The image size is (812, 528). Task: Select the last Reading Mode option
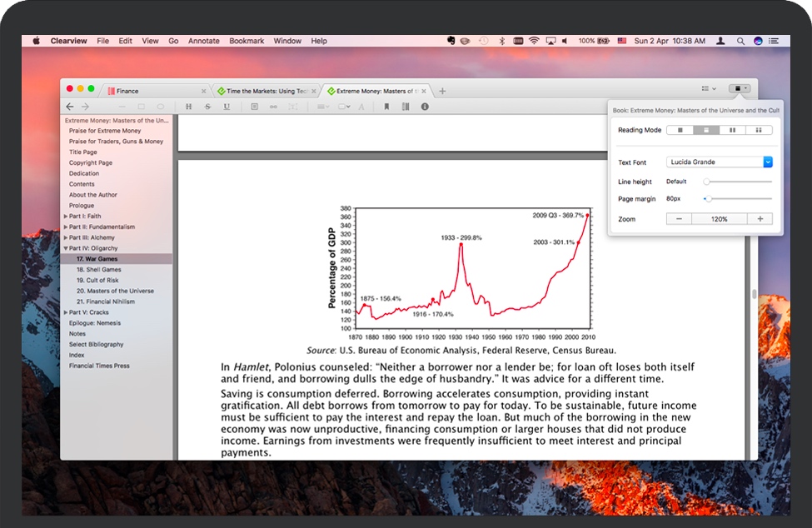(x=759, y=130)
